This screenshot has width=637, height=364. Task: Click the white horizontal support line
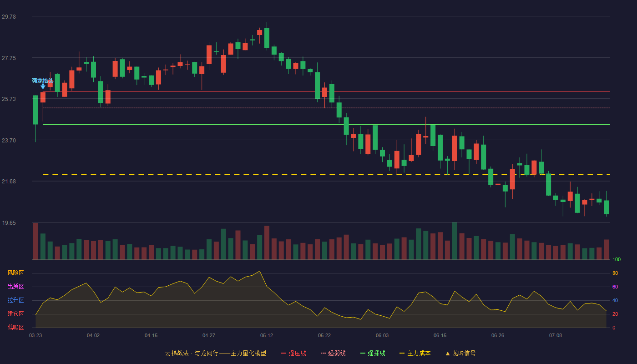coord(326,124)
